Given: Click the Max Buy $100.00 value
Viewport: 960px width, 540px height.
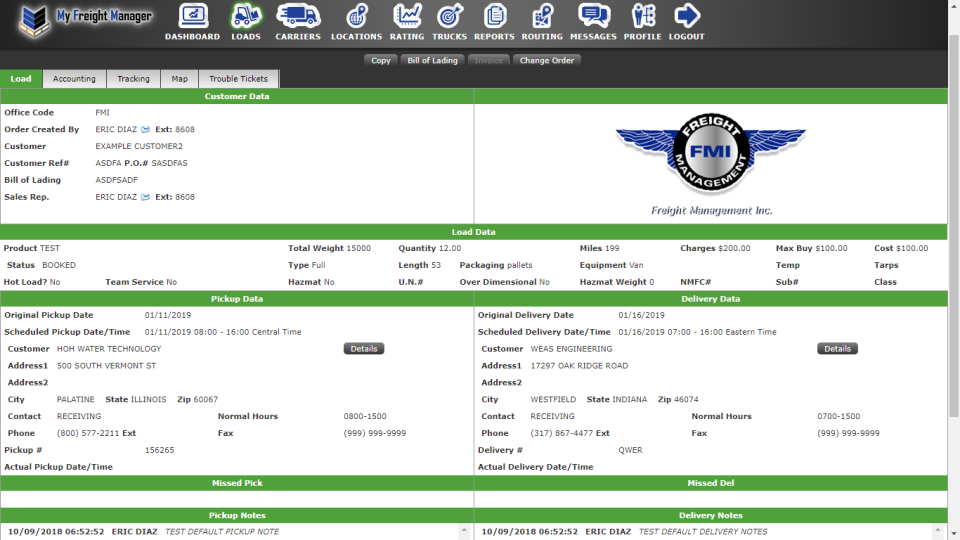Looking at the screenshot, I should [x=831, y=248].
